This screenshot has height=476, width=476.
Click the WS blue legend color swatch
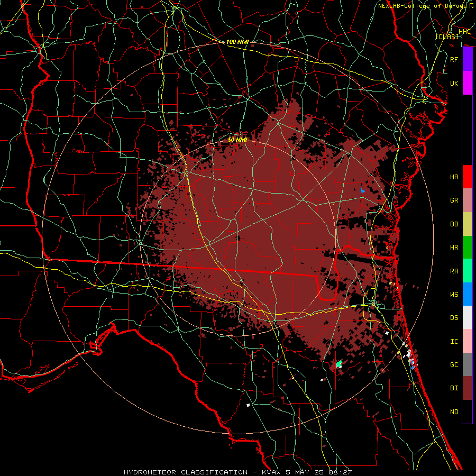tap(467, 294)
